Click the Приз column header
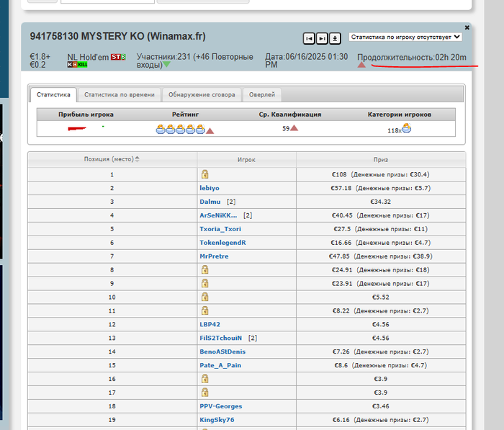This screenshot has height=430, width=504. coord(381,159)
